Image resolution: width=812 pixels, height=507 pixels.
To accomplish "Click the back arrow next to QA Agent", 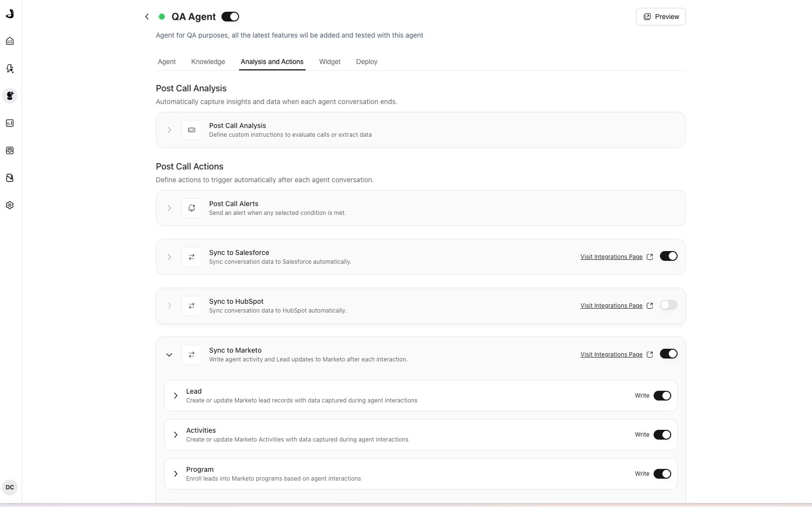I will [x=147, y=17].
